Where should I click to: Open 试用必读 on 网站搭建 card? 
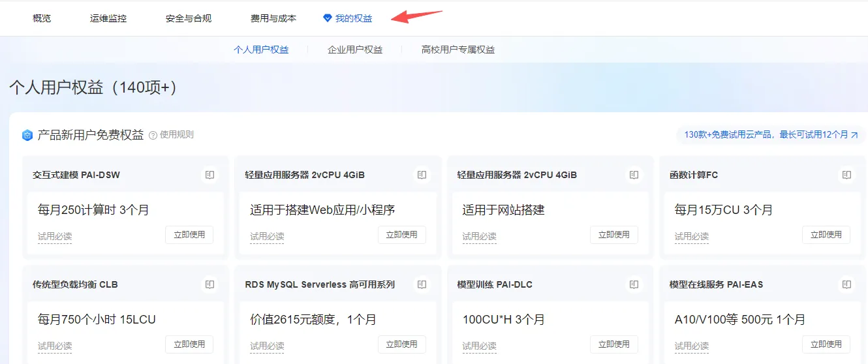point(480,236)
